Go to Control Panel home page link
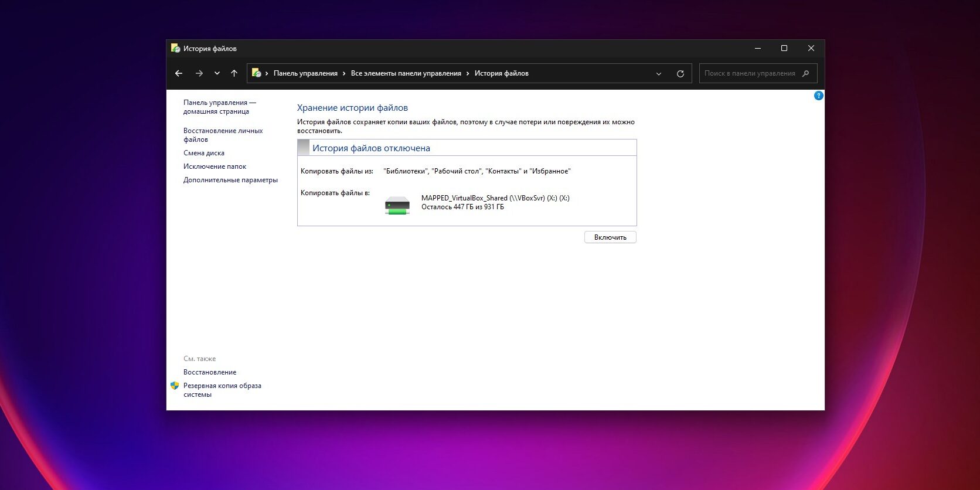Viewport: 980px width, 490px height. click(219, 107)
